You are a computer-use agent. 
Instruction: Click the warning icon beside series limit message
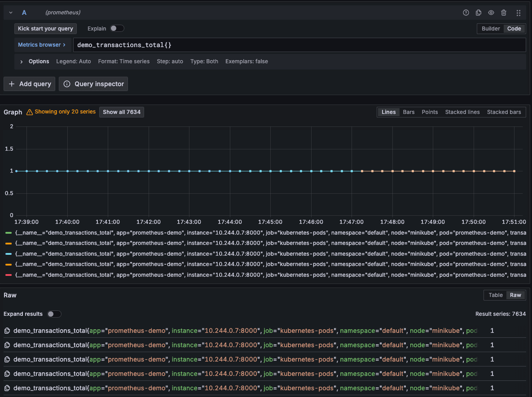(29, 112)
